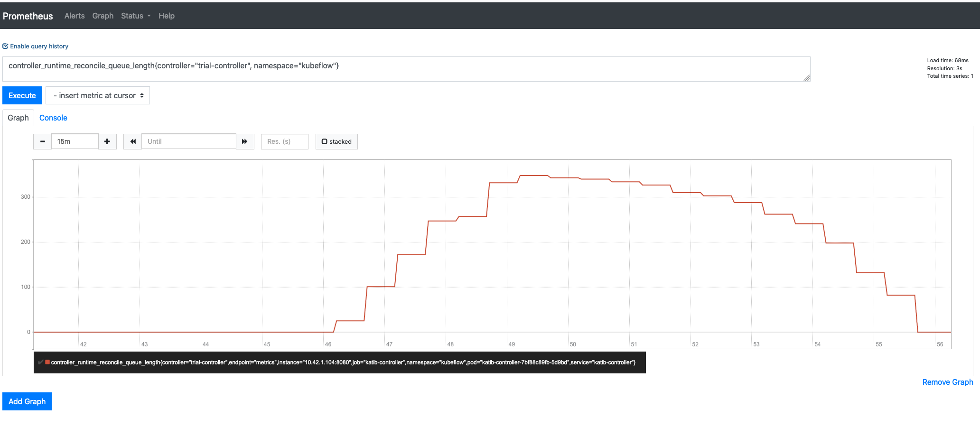Open the Status dropdown menu
Viewport: 980px width, 427px height.
pos(135,16)
